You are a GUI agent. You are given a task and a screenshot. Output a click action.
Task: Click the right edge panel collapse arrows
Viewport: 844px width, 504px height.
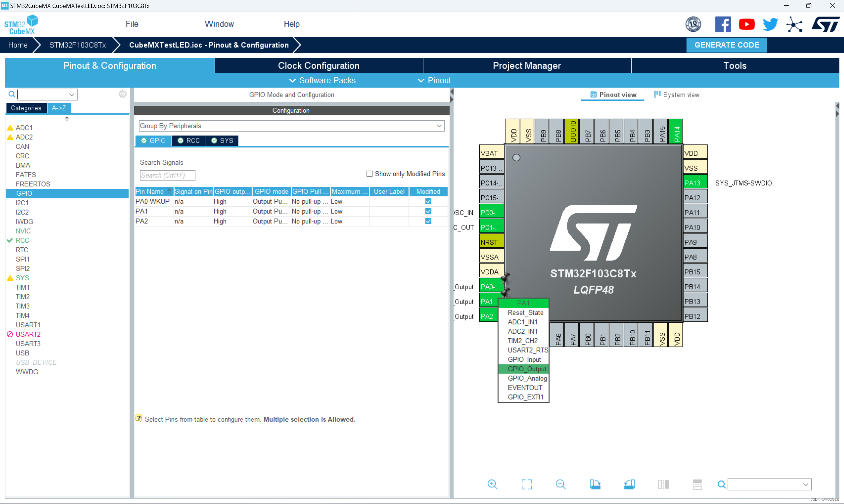837,110
